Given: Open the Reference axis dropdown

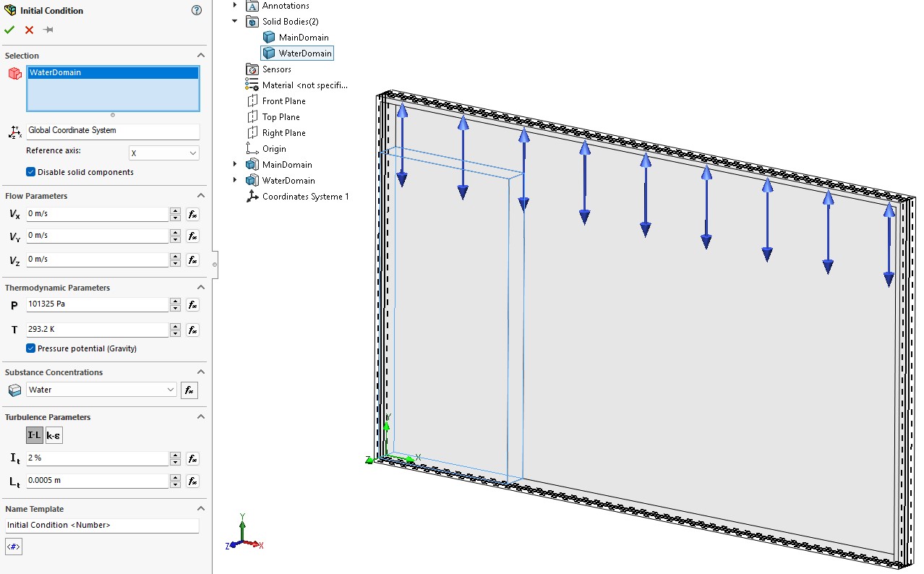Looking at the screenshot, I should point(163,153).
